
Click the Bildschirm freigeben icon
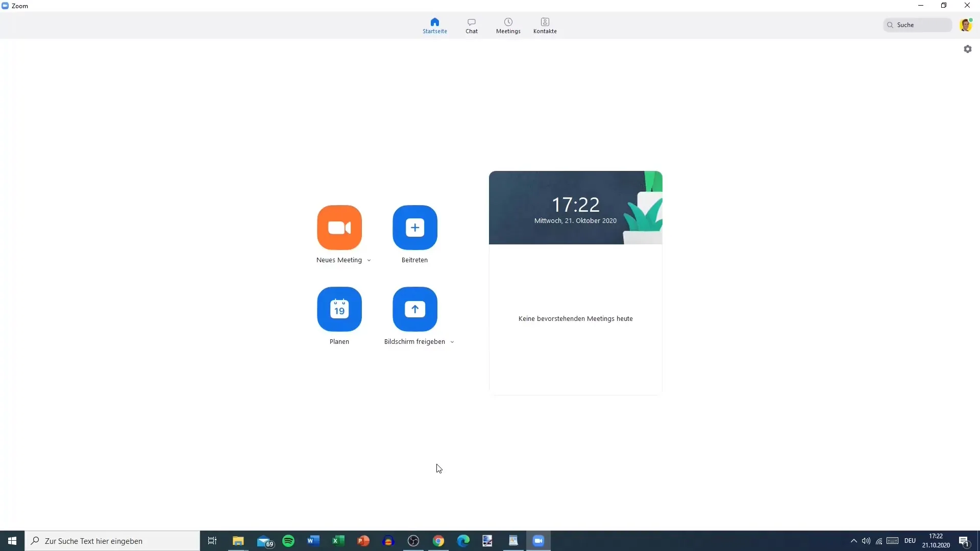pos(414,309)
